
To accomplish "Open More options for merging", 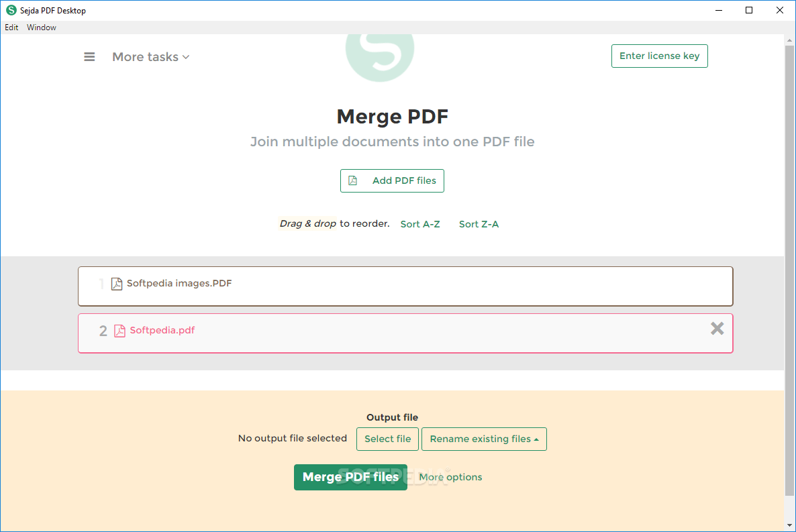I will click(450, 477).
